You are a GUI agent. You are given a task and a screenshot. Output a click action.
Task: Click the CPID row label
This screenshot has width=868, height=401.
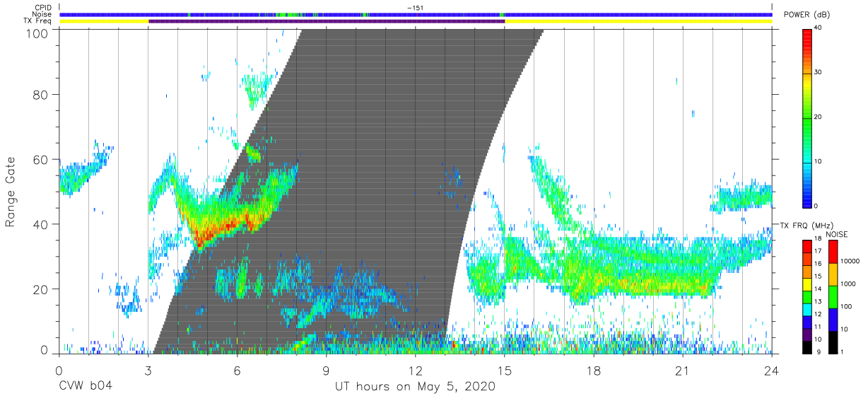point(44,8)
